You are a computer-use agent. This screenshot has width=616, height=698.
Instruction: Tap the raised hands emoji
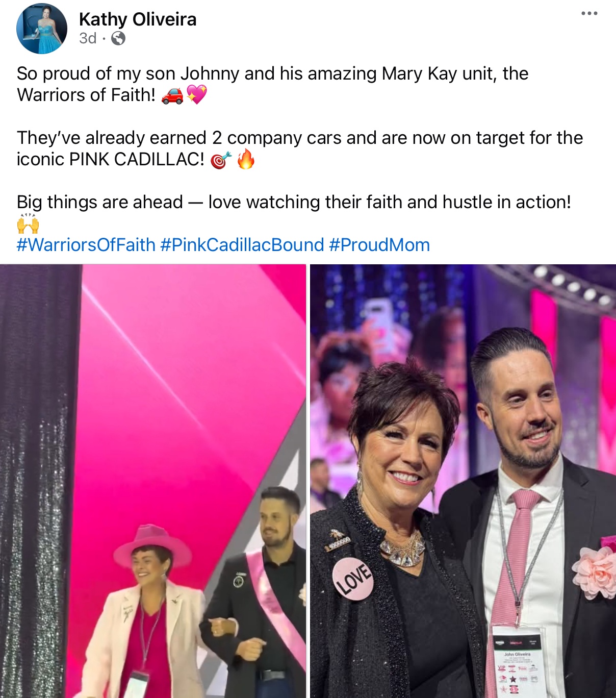click(28, 223)
